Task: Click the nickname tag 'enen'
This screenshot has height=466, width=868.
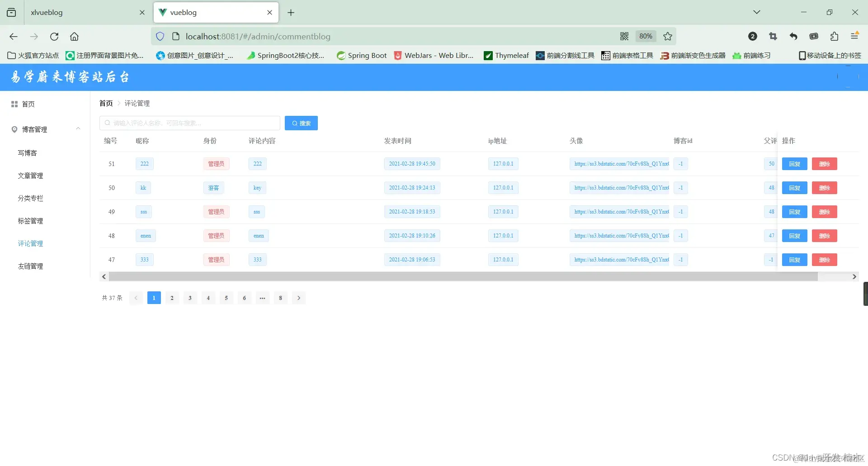Action: tap(146, 236)
